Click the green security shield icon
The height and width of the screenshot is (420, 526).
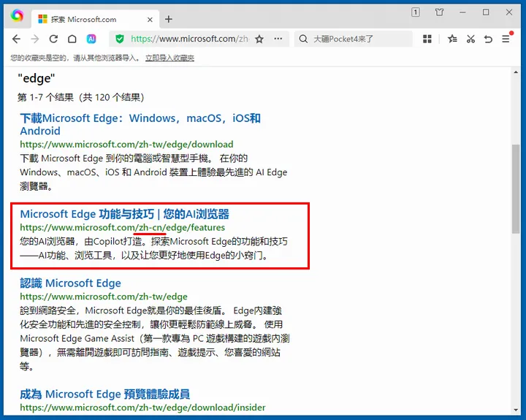point(119,39)
